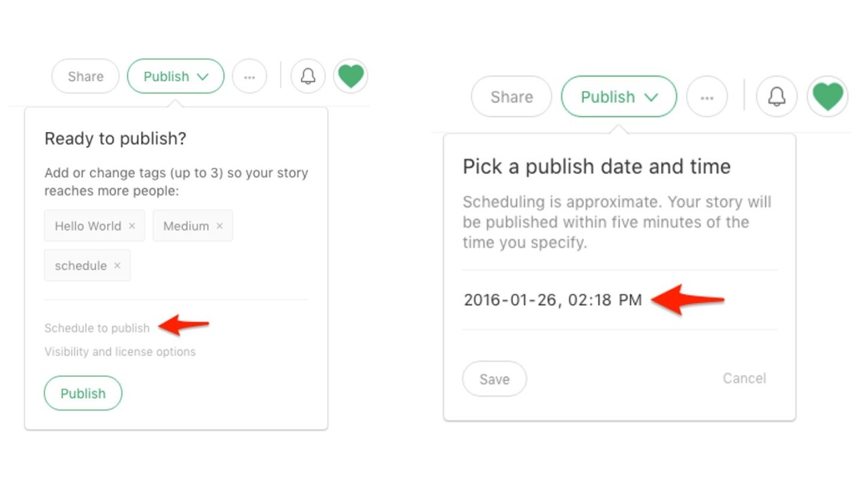Click the publish date and time field
868x488 pixels.
pyautogui.click(x=553, y=300)
